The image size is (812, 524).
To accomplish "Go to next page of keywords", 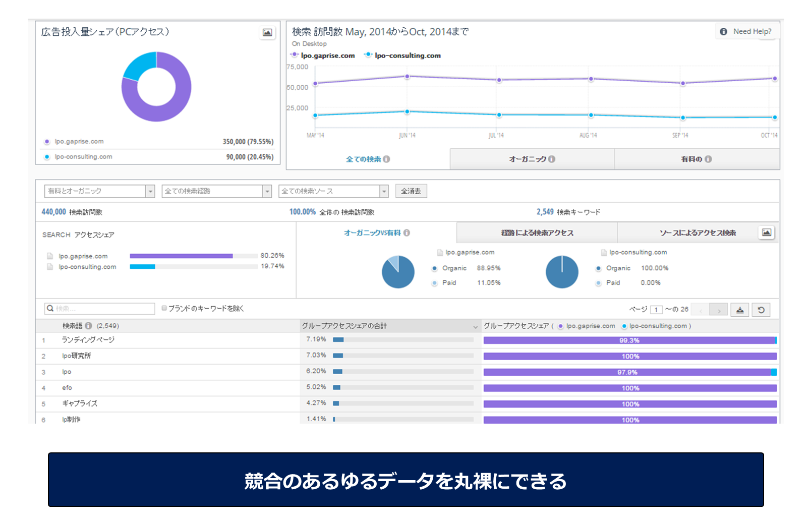I will tap(719, 310).
